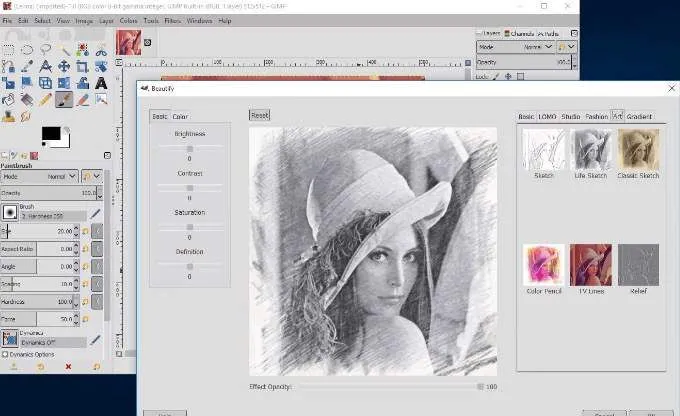Viewport: 680px width, 416px height.
Task: Click the Force spinner arrows
Action: point(76,319)
